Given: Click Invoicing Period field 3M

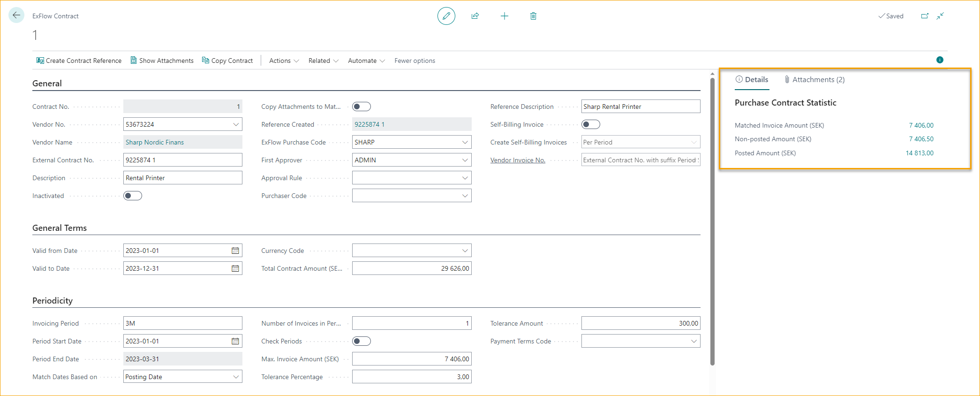Looking at the screenshot, I should point(183,323).
